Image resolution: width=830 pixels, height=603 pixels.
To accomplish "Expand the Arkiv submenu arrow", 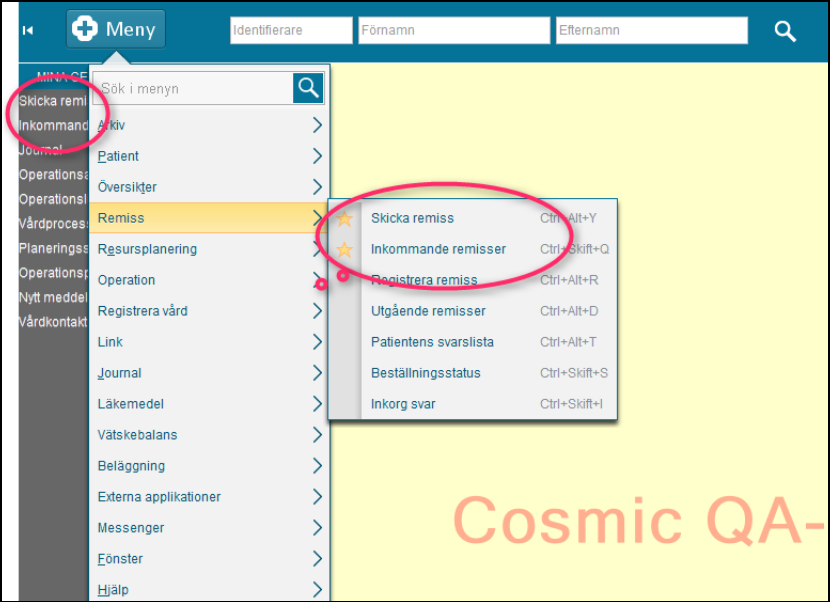I will pyautogui.click(x=316, y=125).
